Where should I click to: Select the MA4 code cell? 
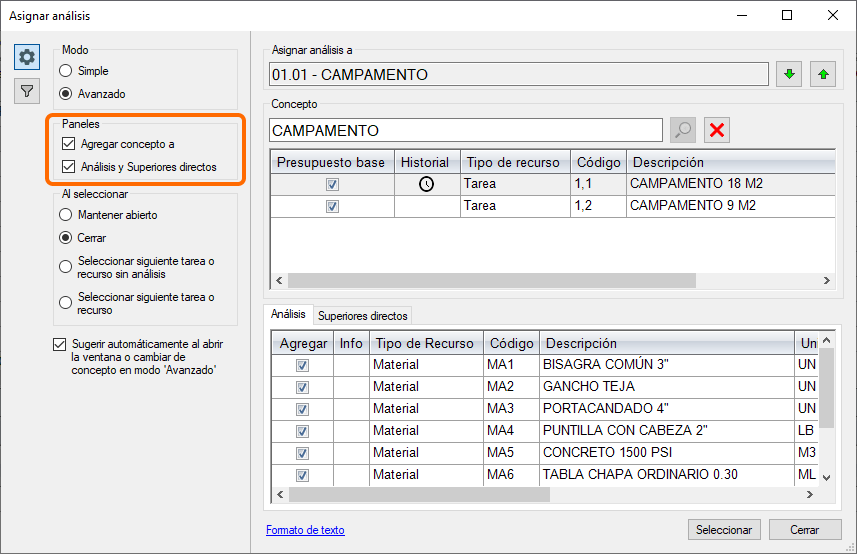pos(512,431)
